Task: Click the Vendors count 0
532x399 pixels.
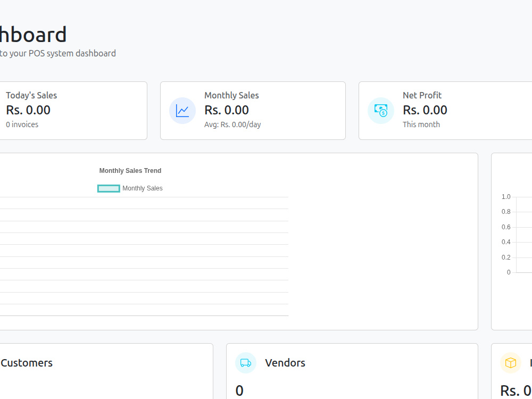Action: pos(239,391)
